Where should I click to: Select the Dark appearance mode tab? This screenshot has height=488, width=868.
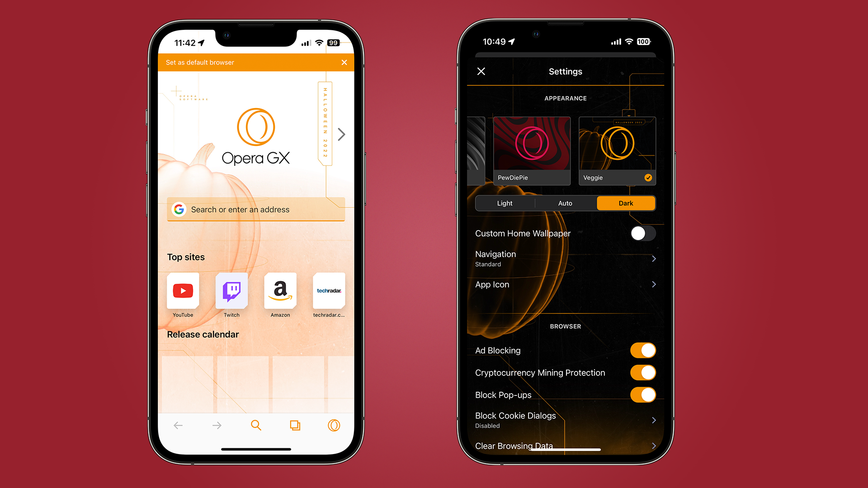[624, 203]
